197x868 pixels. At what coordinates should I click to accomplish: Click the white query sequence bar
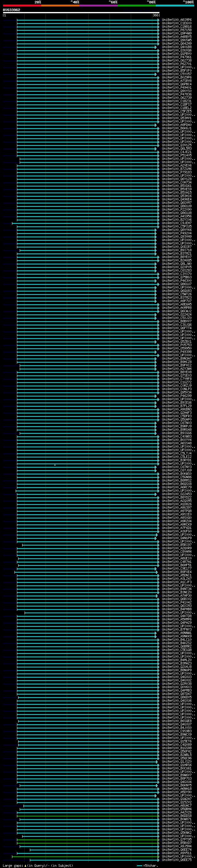(81, 12)
